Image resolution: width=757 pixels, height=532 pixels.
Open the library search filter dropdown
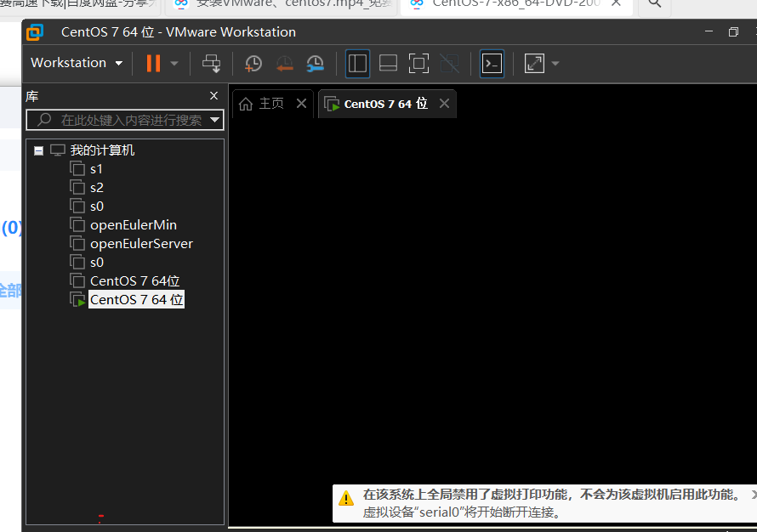(215, 120)
